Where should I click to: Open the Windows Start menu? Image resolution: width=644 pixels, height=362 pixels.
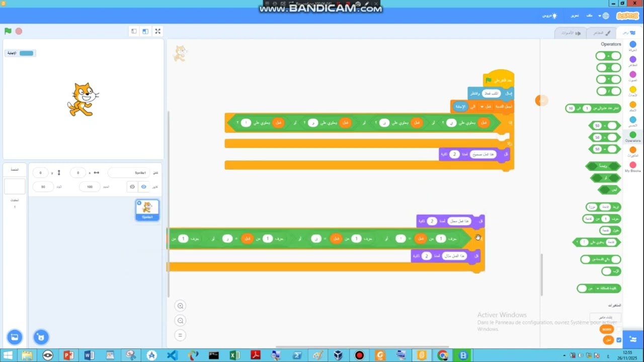pos(8,355)
